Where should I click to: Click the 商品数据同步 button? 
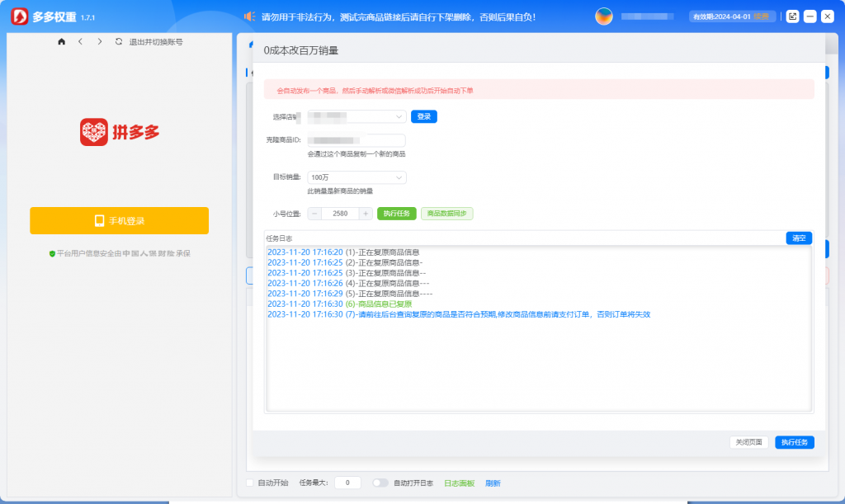pos(446,214)
